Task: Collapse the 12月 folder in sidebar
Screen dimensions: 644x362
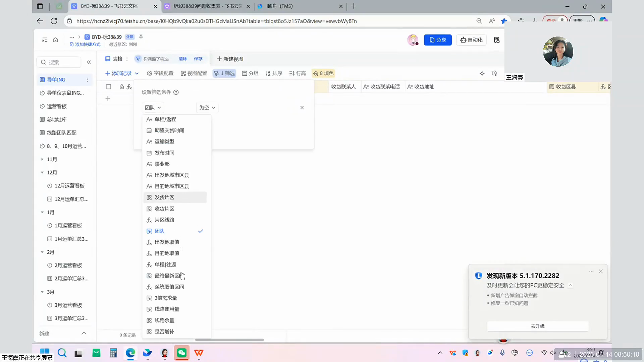Action: [42, 173]
